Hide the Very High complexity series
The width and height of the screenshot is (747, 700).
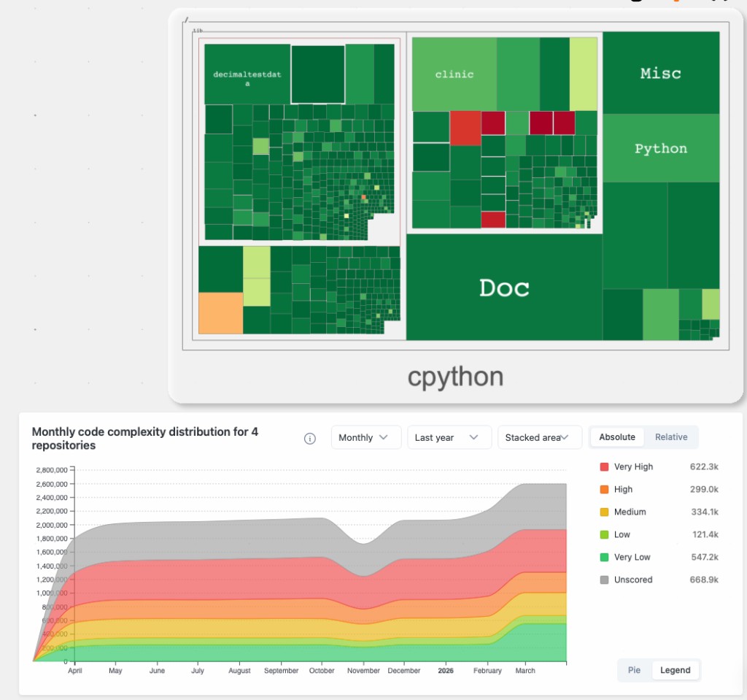click(x=632, y=466)
